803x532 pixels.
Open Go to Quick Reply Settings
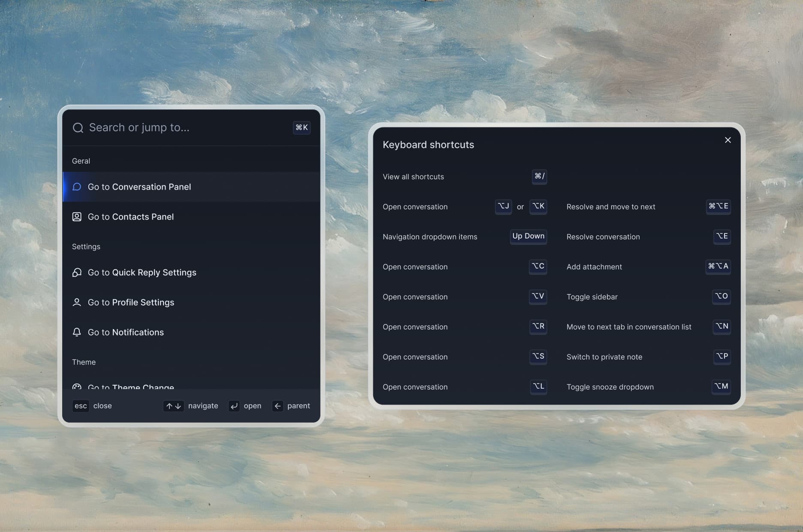click(191, 272)
